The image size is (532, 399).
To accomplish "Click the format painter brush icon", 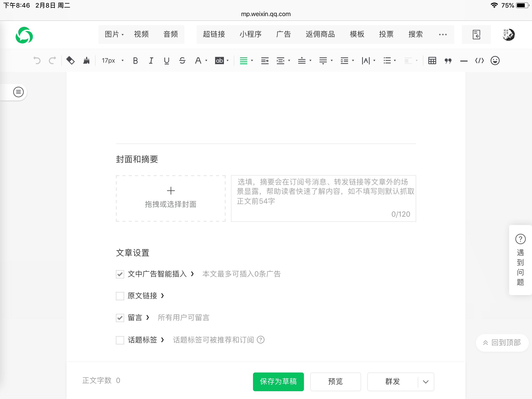I will (x=86, y=61).
